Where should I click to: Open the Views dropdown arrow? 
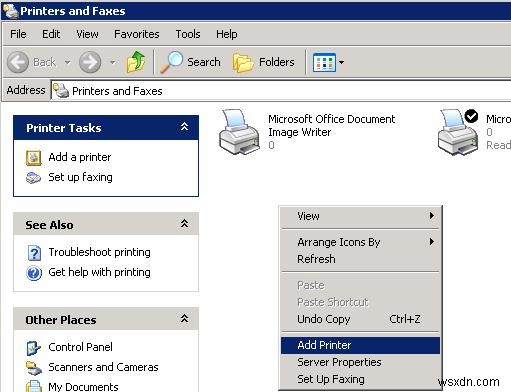[341, 62]
